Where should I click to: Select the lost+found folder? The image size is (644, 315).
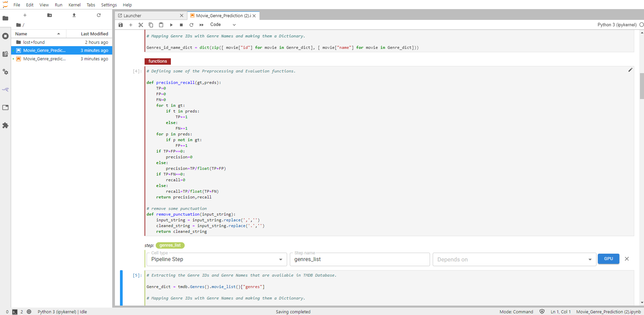pos(62,42)
